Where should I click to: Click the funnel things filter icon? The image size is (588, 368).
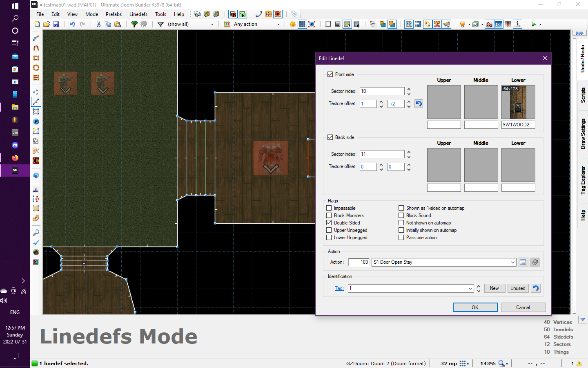tap(160, 25)
